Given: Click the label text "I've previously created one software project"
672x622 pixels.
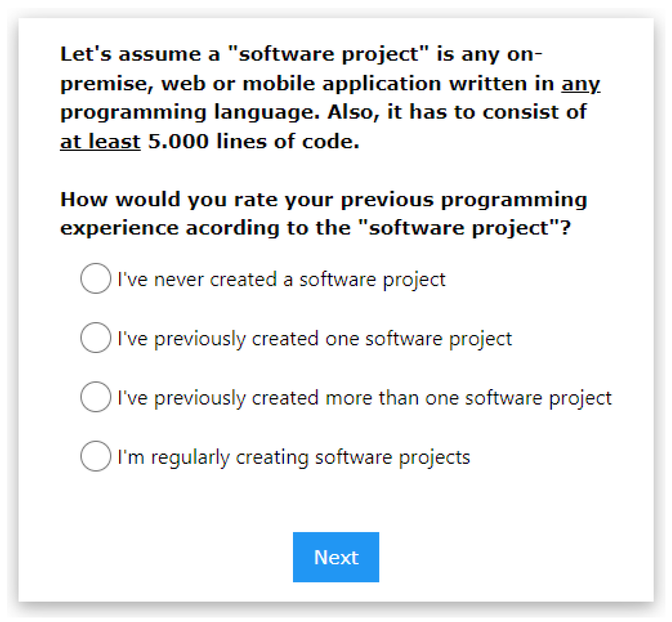Looking at the screenshot, I should tap(314, 339).
